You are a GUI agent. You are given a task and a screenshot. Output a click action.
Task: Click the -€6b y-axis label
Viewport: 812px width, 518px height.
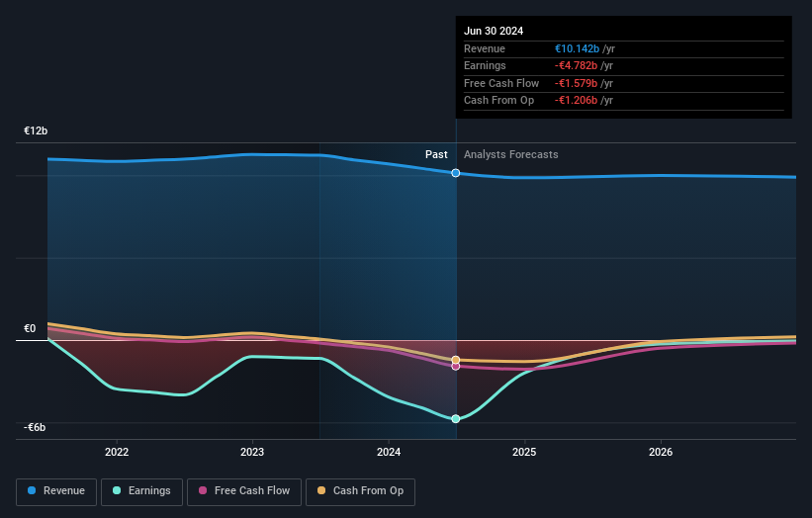click(35, 427)
